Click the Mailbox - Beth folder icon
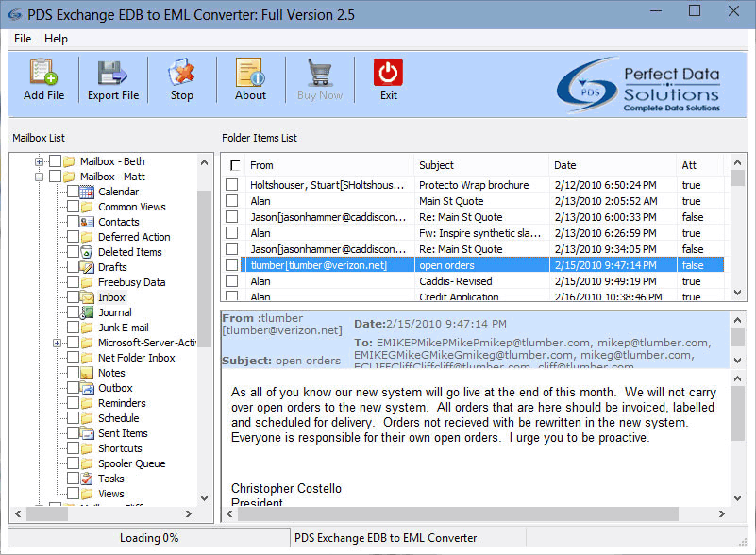Screen dimensions: 756x555 [x=69, y=161]
